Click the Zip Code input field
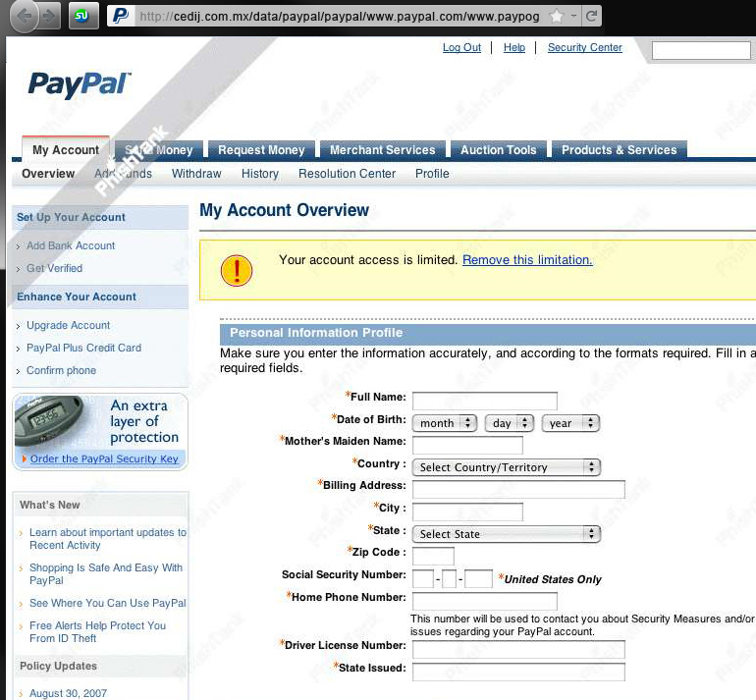The height and width of the screenshot is (700, 756). click(x=433, y=556)
